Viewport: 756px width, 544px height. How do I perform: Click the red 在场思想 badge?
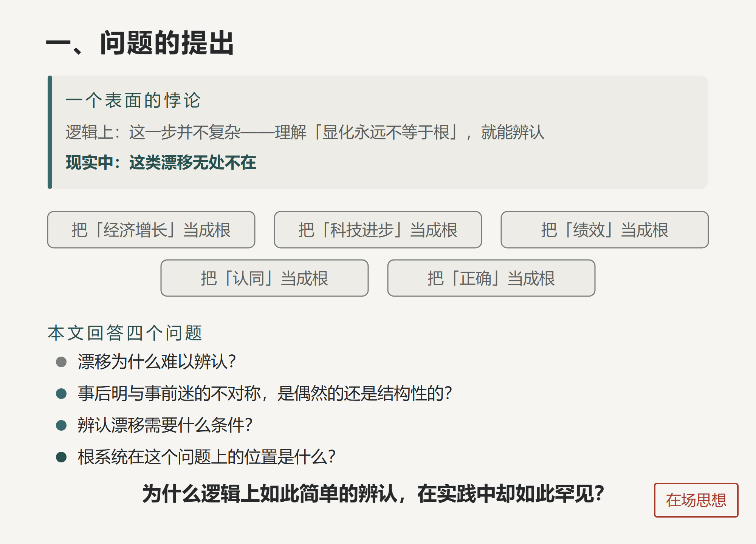696,500
